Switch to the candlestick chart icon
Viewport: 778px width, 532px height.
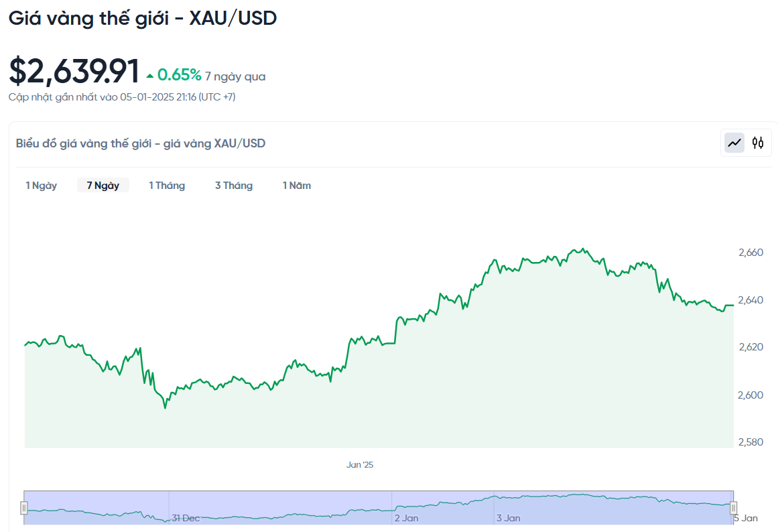pos(758,143)
